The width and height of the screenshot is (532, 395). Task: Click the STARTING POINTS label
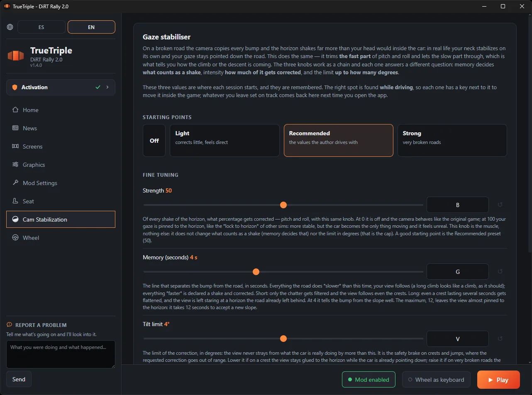(x=167, y=117)
